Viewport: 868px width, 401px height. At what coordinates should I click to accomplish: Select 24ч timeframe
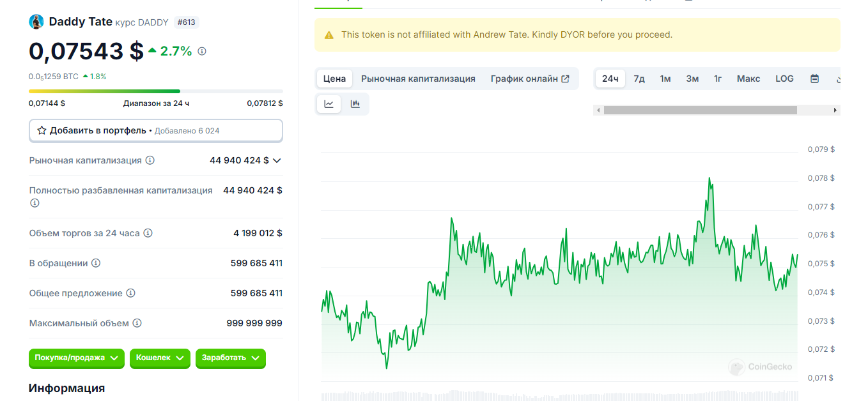610,79
